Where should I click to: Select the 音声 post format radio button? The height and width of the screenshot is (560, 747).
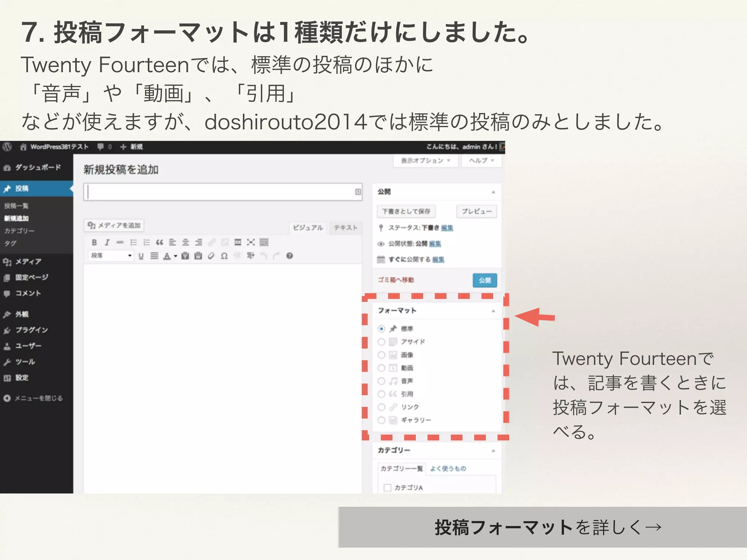[x=382, y=381]
